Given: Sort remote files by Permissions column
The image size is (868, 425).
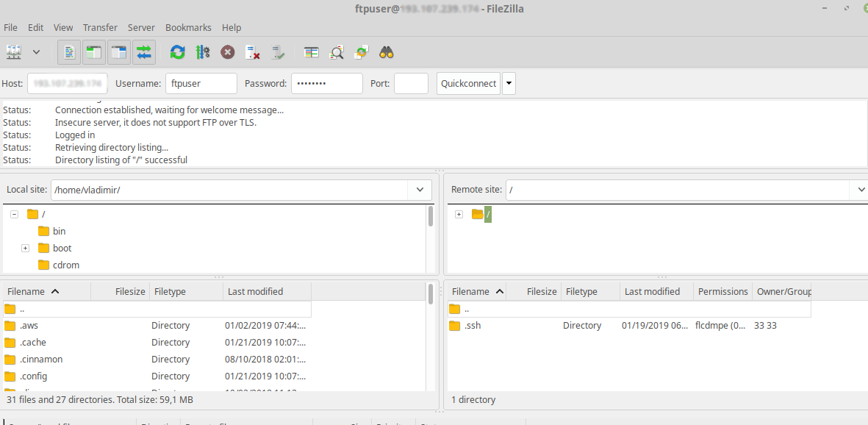Looking at the screenshot, I should click(x=723, y=291).
